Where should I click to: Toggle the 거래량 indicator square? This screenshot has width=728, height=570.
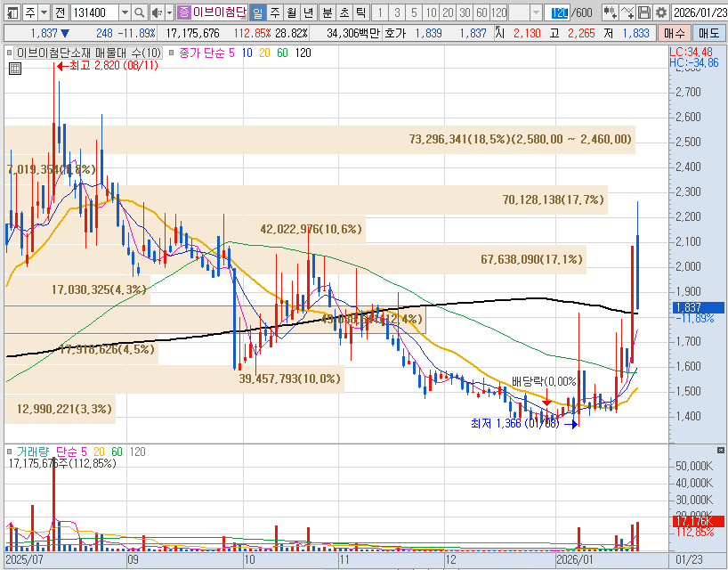tap(10, 452)
